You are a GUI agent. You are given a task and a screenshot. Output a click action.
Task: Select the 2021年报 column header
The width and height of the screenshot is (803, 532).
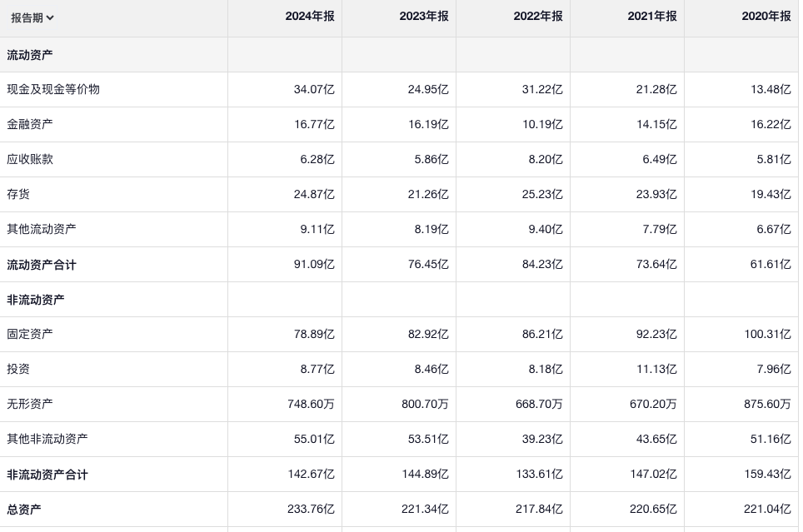[651, 17]
